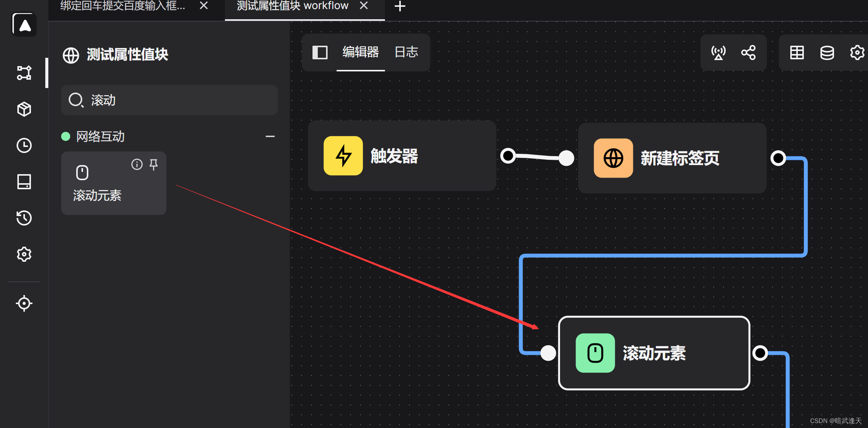Image resolution: width=868 pixels, height=428 pixels.
Task: Open the sidebar settings gear icon
Action: coord(24,254)
